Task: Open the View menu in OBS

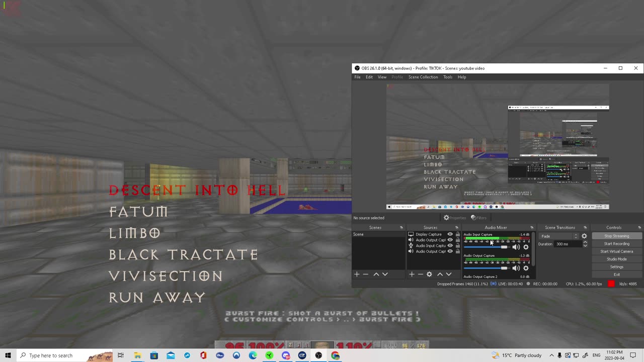Action: pyautogui.click(x=382, y=77)
